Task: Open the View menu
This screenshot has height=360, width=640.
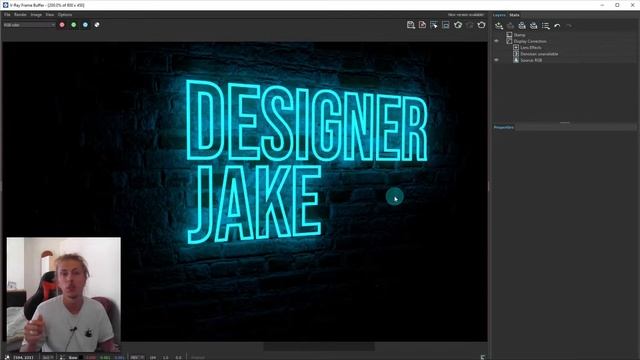Action: (x=49, y=15)
